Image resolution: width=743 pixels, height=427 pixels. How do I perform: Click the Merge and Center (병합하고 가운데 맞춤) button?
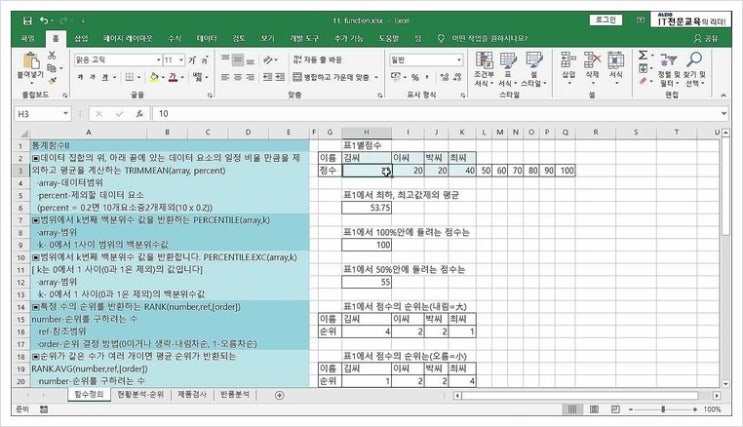331,77
